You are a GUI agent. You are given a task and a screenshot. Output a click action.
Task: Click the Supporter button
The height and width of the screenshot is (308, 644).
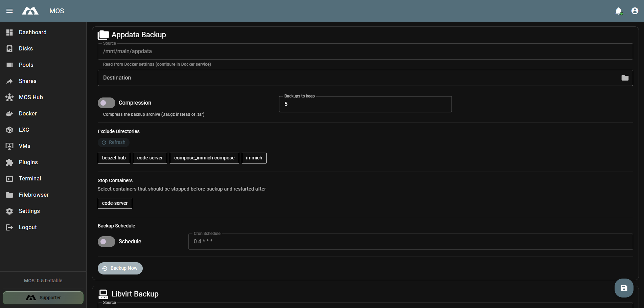[x=43, y=298]
